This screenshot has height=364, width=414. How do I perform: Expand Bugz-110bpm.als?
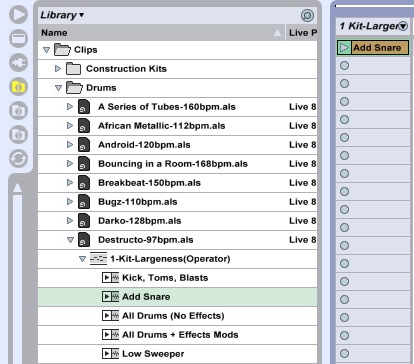(x=70, y=201)
